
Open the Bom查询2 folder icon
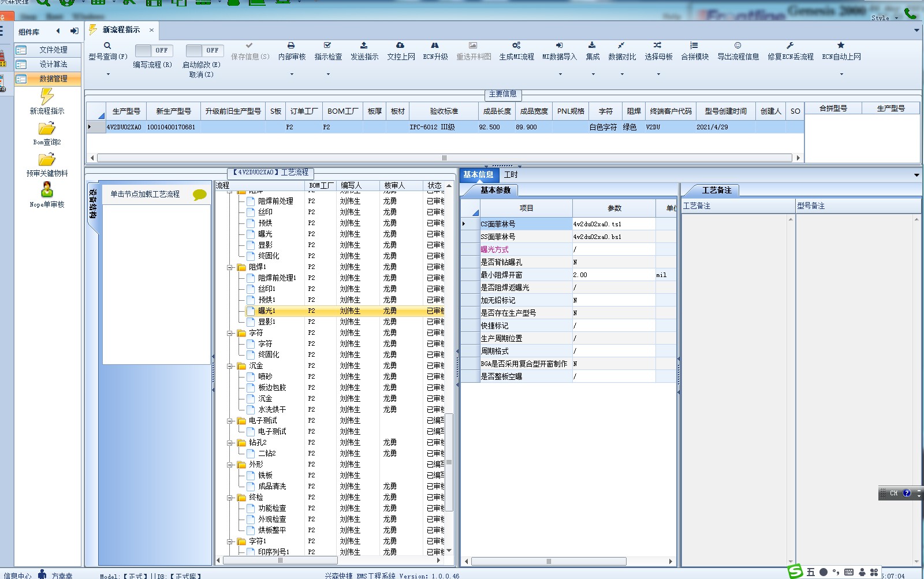click(x=47, y=129)
